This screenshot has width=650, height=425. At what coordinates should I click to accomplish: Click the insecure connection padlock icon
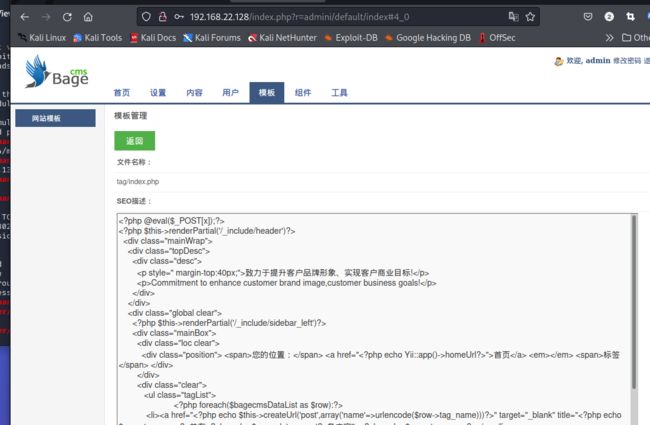click(x=162, y=17)
